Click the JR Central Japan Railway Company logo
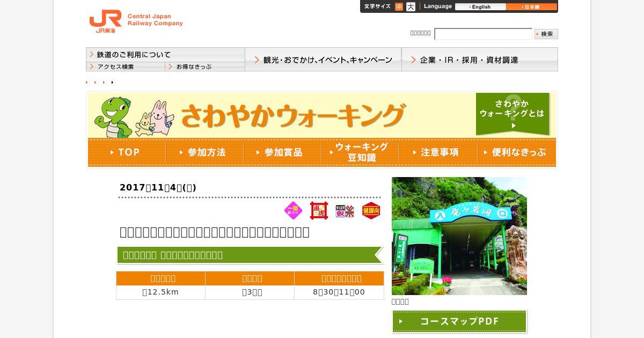Screen dimensions: 644x338 coord(136,21)
